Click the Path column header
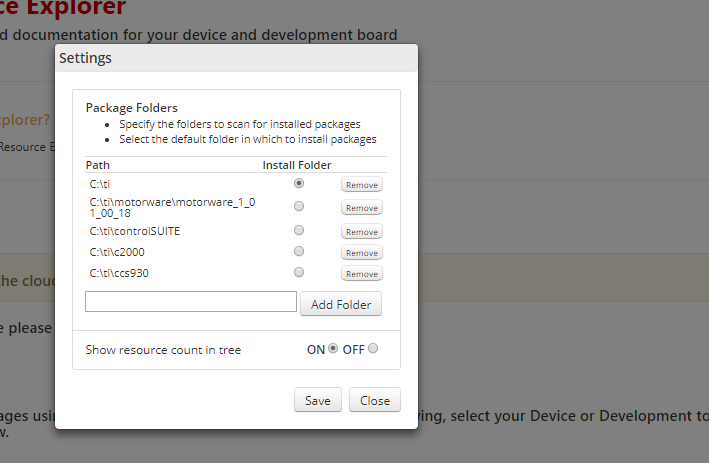This screenshot has width=709, height=463. coord(98,165)
